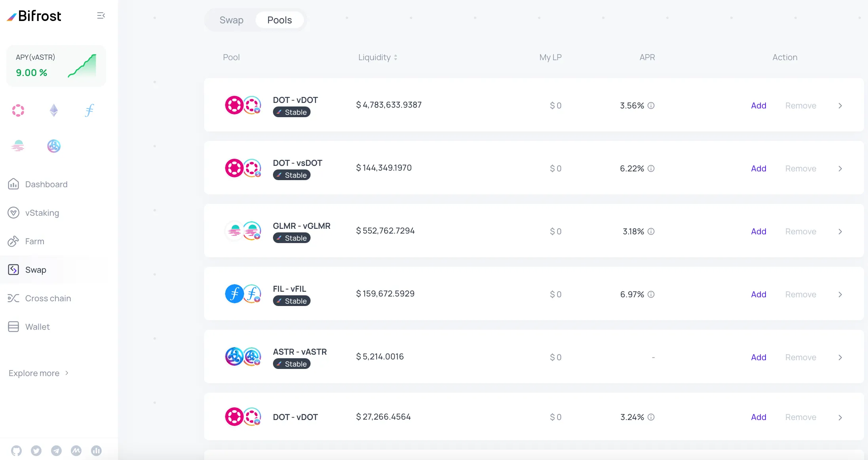Select the Polkadot network icon
868x460 pixels.
click(x=18, y=110)
